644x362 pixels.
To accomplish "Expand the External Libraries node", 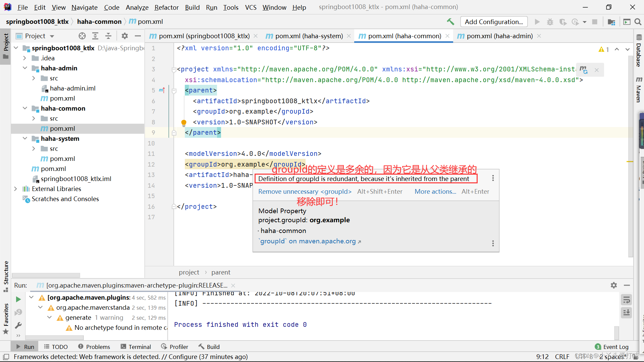I will coord(16,189).
